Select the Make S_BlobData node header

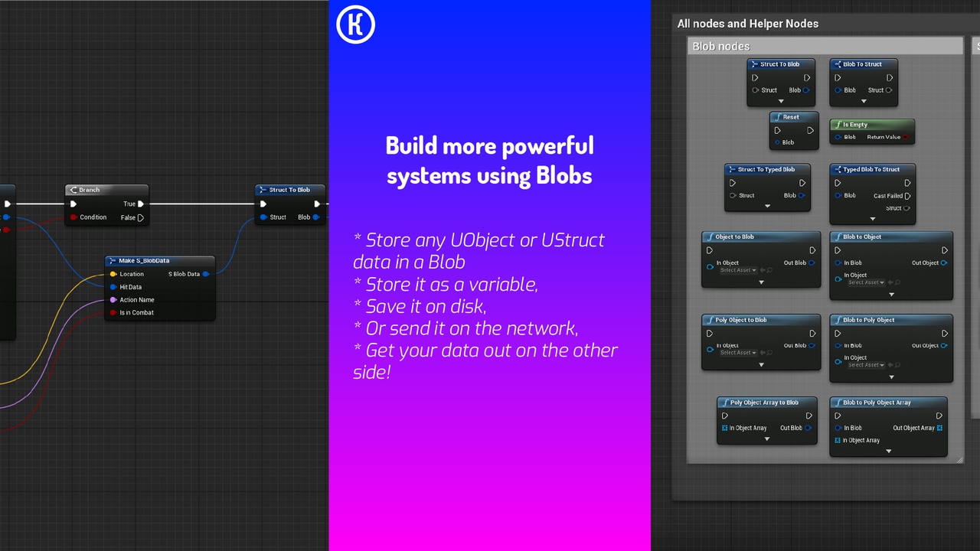(x=160, y=261)
